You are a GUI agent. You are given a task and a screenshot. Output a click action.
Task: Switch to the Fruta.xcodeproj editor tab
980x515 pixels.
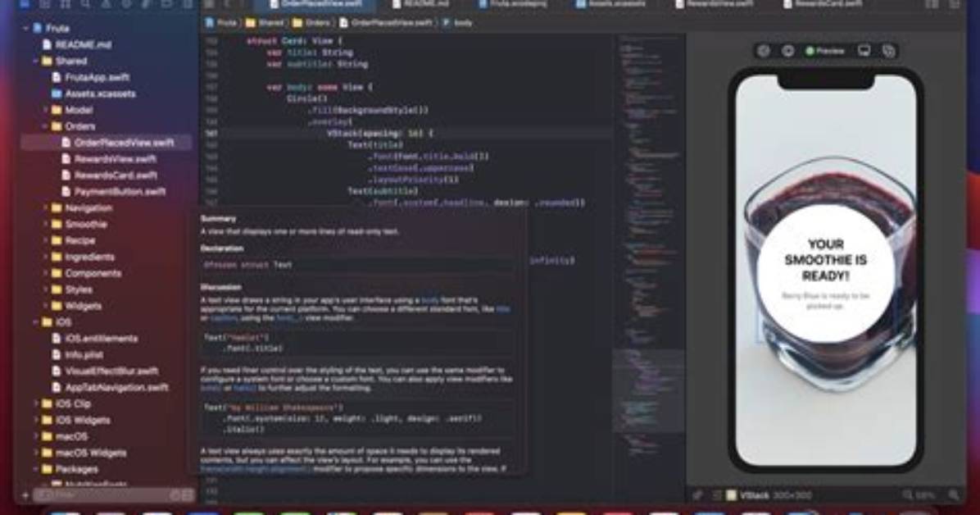[x=513, y=4]
